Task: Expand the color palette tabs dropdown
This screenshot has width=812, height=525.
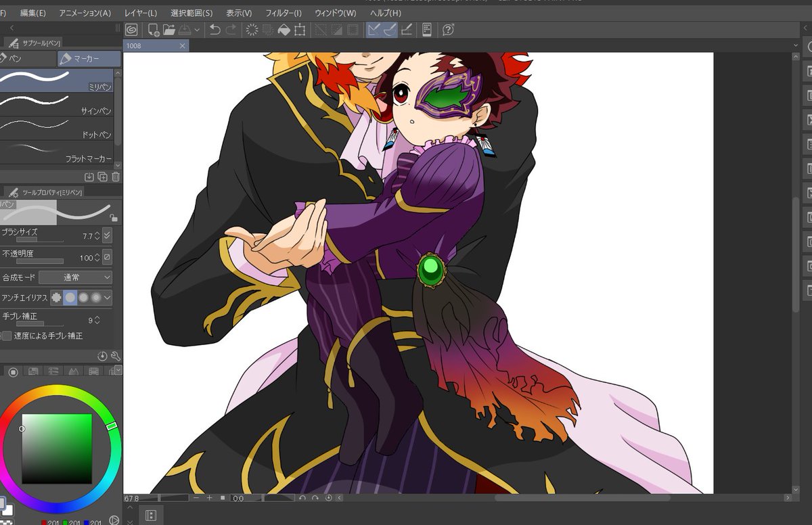Action: (118, 369)
